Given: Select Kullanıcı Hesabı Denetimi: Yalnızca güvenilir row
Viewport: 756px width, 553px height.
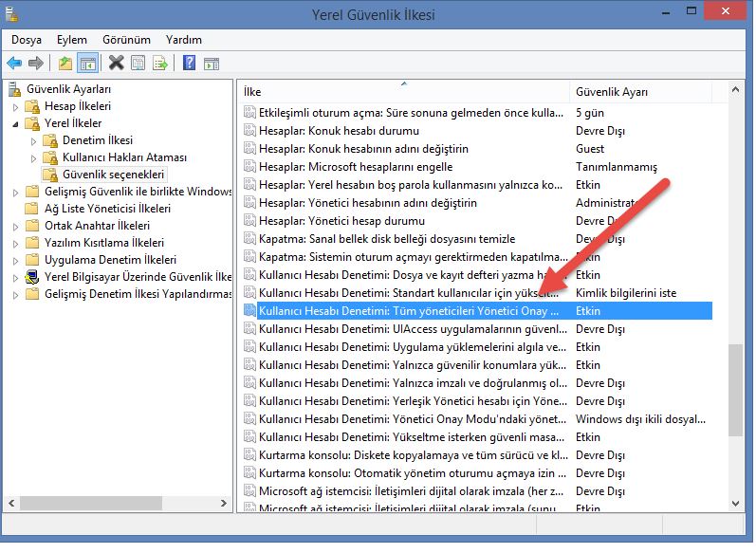Looking at the screenshot, I should pyautogui.click(x=477, y=365).
